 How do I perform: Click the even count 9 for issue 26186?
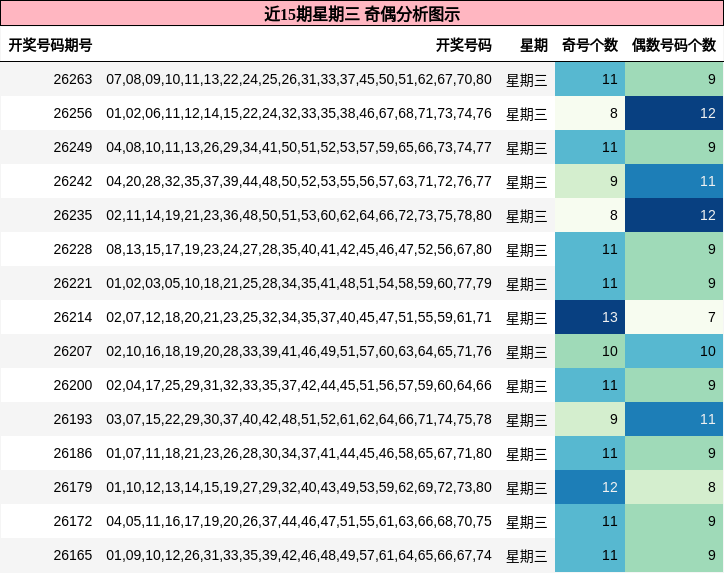coord(674,453)
